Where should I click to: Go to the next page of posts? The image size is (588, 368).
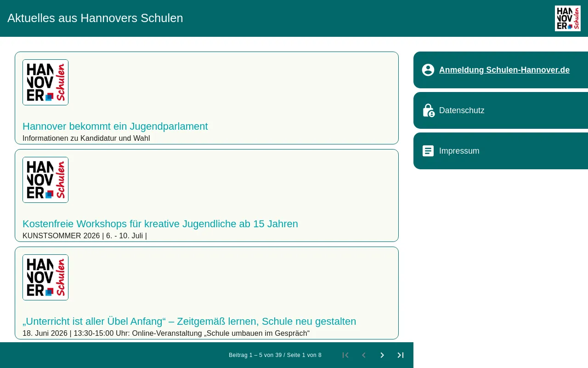(x=382, y=355)
